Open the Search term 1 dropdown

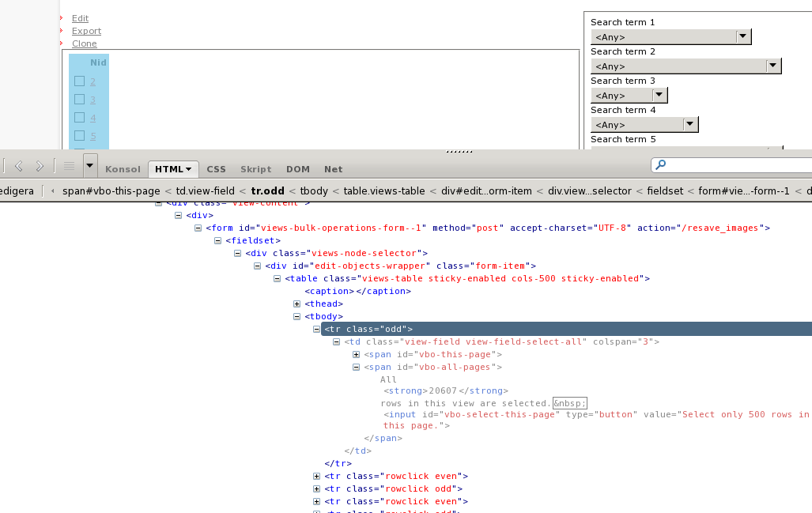pos(670,36)
